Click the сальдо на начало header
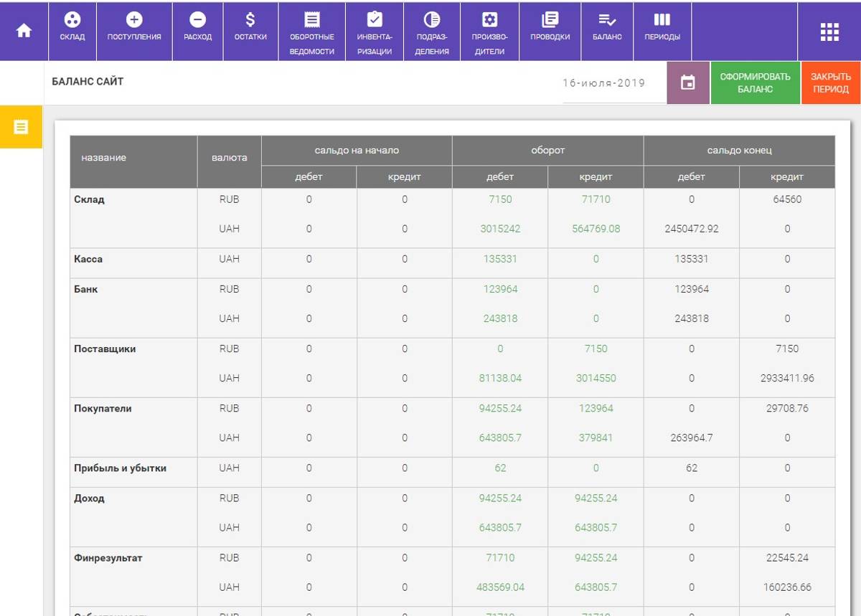Image resolution: width=861 pixels, height=616 pixels. 357,151
